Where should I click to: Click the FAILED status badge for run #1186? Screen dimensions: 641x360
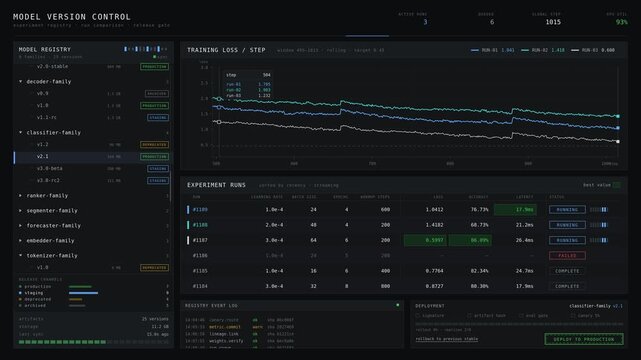pos(567,255)
